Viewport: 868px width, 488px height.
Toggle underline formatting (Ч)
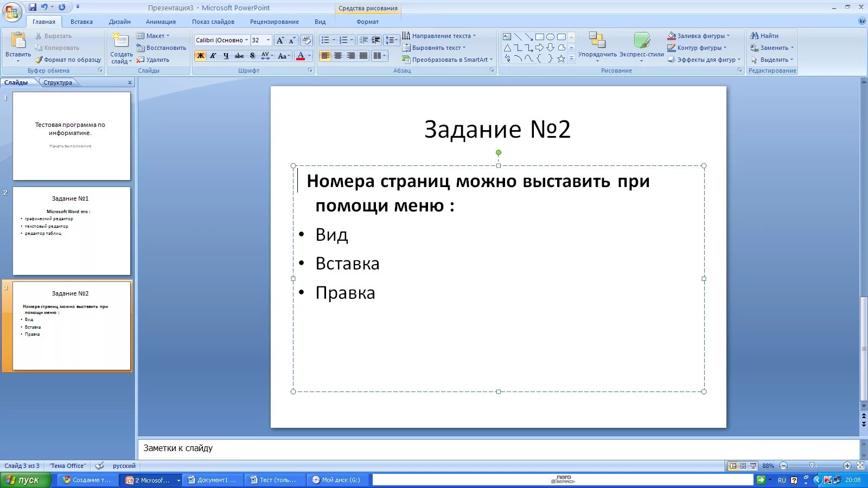point(226,56)
